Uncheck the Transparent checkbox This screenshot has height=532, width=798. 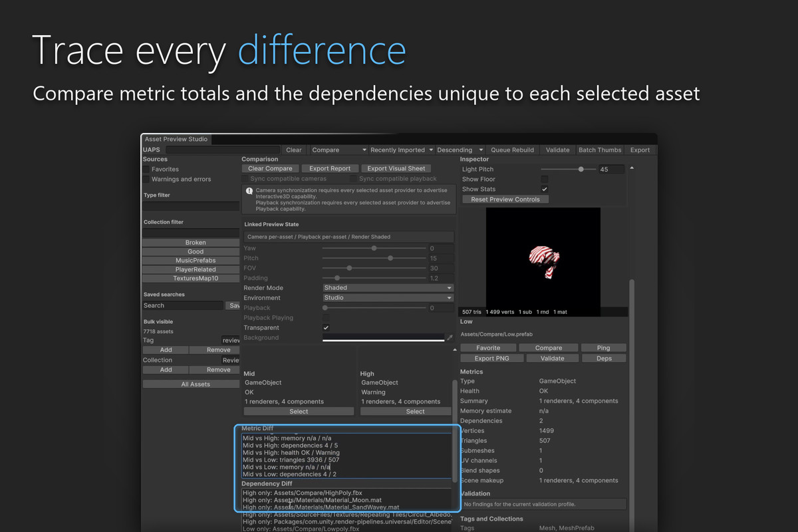coord(326,328)
